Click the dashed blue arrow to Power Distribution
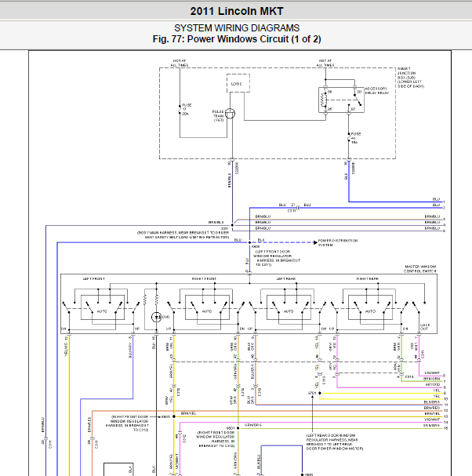The image size is (472, 476). [x=286, y=242]
